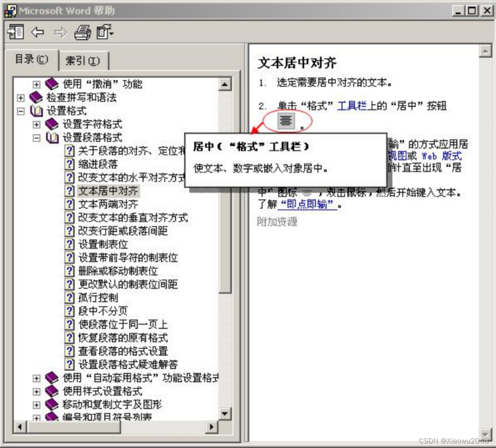Screen dimensions: 496x448
Task: Click the question-mark icon beside 孤行控制
Action: (69, 298)
